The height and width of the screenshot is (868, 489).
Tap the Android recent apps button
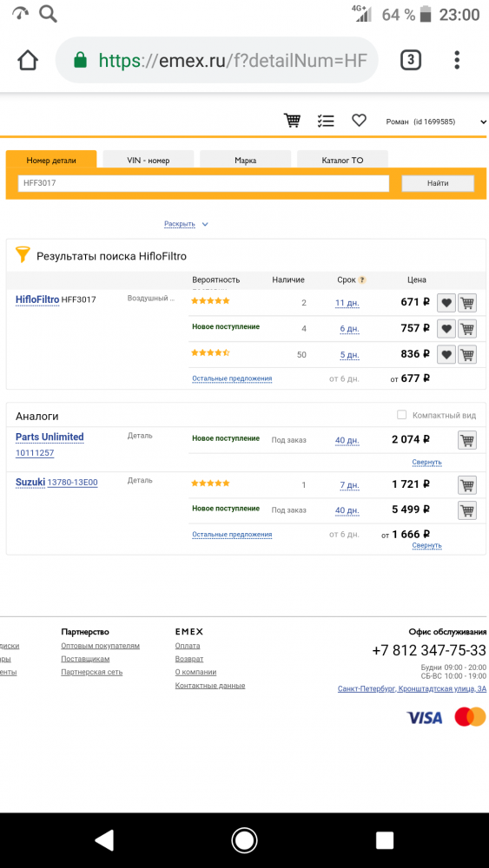[384, 840]
